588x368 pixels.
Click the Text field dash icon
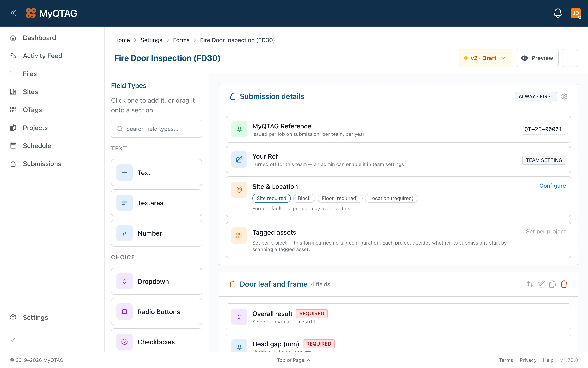pos(124,173)
